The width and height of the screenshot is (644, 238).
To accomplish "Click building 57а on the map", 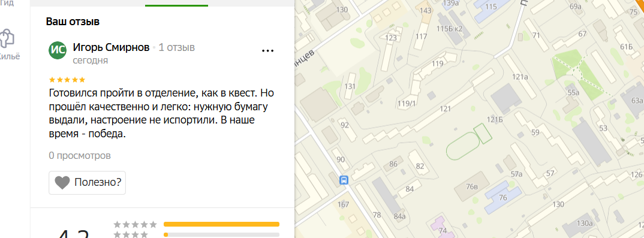I will pos(516,174).
